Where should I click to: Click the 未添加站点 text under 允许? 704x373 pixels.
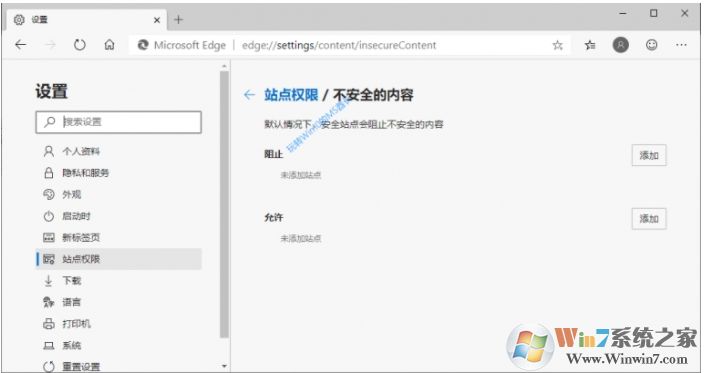(x=301, y=238)
